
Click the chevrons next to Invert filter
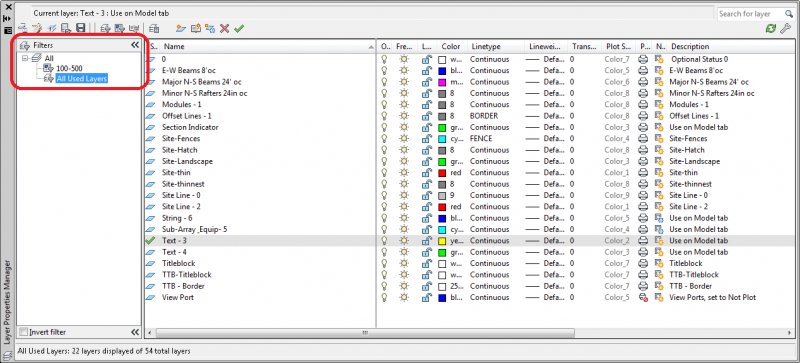(135, 332)
